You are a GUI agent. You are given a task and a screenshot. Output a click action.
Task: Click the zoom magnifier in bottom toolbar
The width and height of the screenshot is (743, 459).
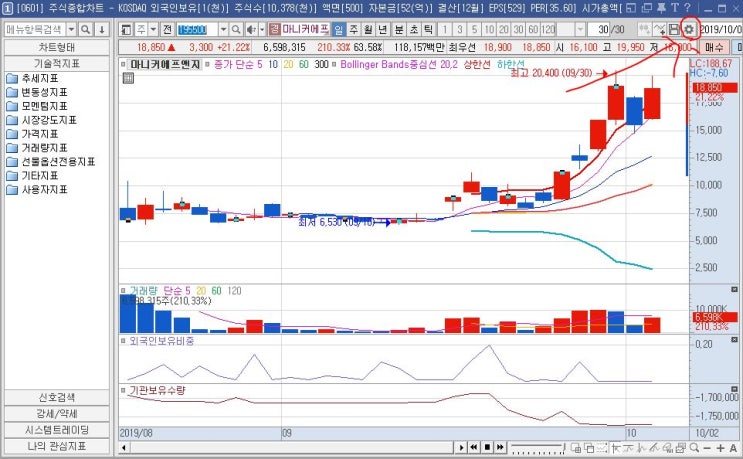coord(694,447)
